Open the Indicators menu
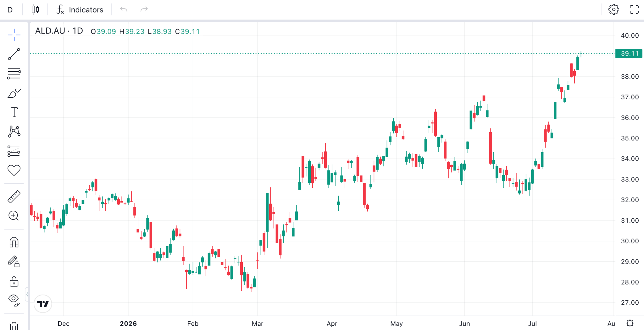 pyautogui.click(x=80, y=10)
